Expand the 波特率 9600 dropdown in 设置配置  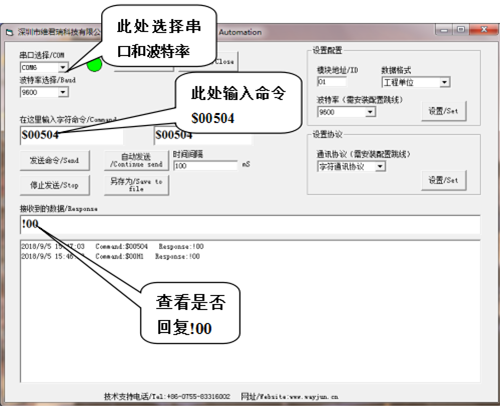pos(370,112)
